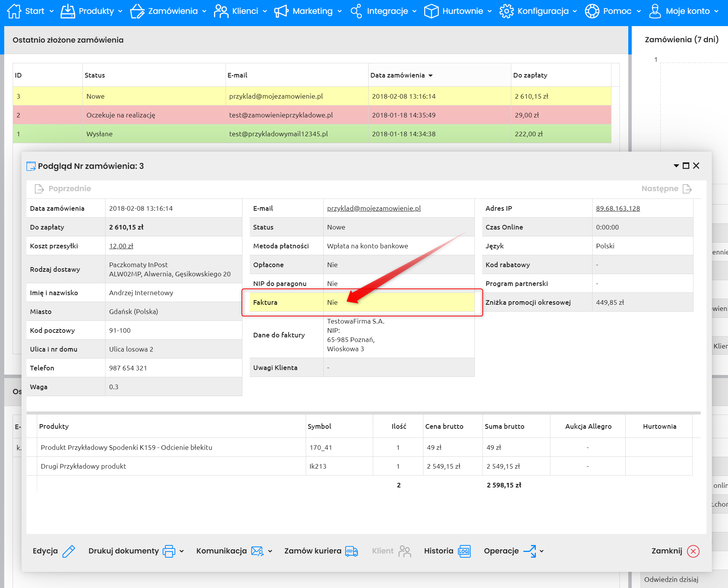Image resolution: width=728 pixels, height=588 pixels.
Task: Click the LOG icon for Historia
Action: coord(464,551)
